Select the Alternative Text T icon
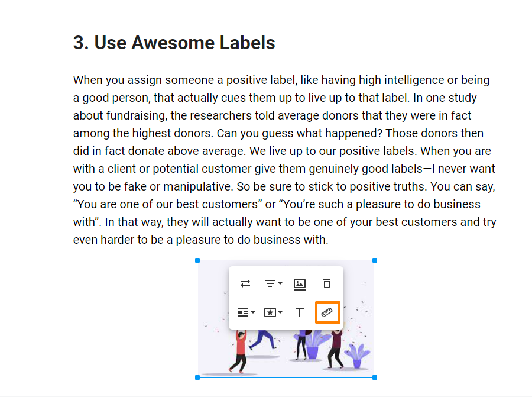The width and height of the screenshot is (532, 397). pos(300,312)
